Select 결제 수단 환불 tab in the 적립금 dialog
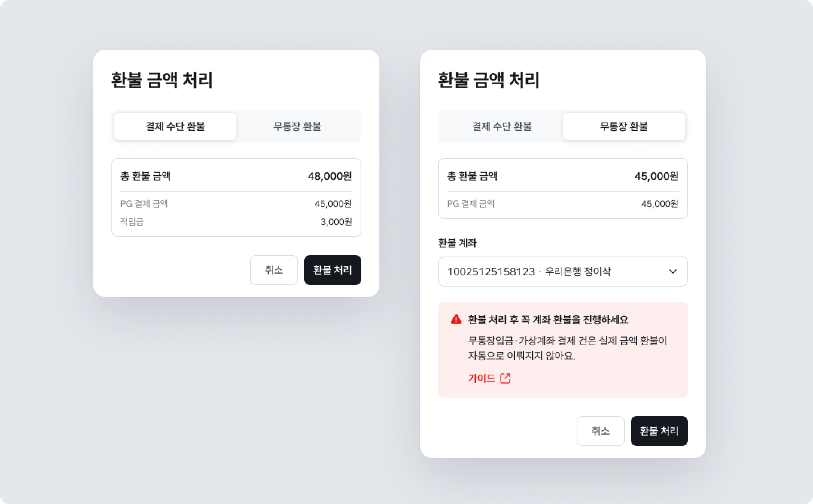Screen dimensions: 813x504 coord(175,126)
